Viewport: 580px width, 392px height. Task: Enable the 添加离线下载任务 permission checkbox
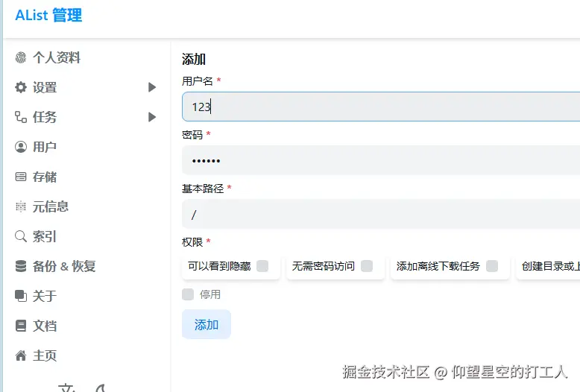(x=492, y=266)
